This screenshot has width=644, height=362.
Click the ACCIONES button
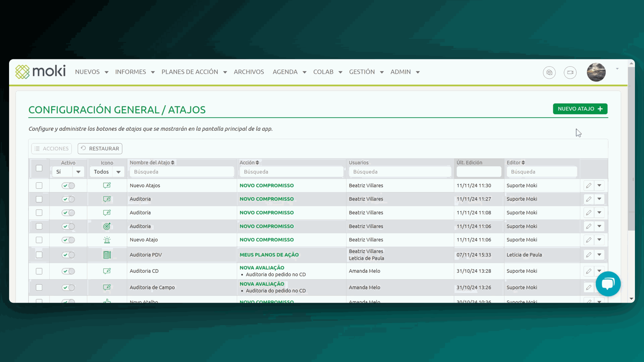pos(52,149)
